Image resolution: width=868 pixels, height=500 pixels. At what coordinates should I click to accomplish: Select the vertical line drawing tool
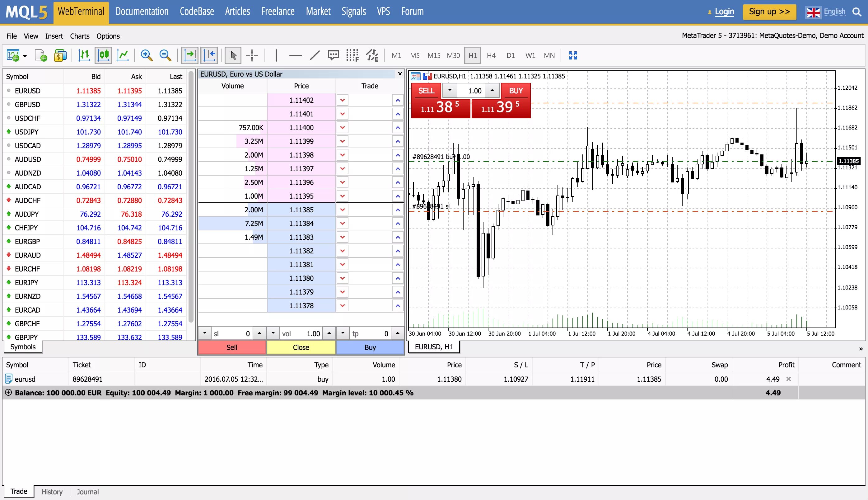coord(276,55)
